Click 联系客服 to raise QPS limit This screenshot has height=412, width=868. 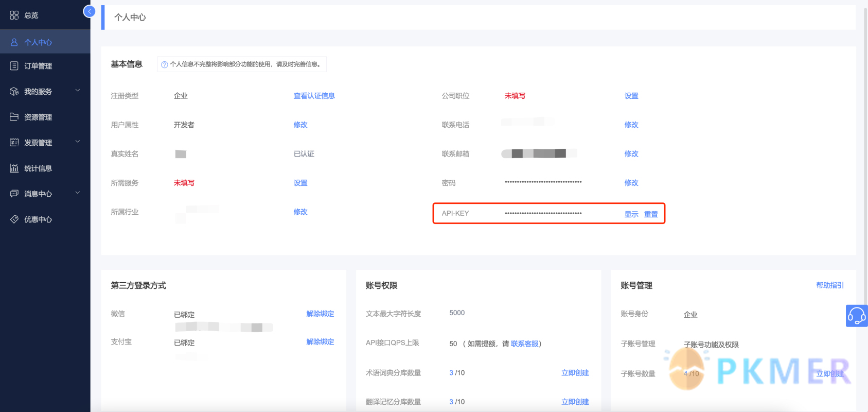[x=524, y=344]
